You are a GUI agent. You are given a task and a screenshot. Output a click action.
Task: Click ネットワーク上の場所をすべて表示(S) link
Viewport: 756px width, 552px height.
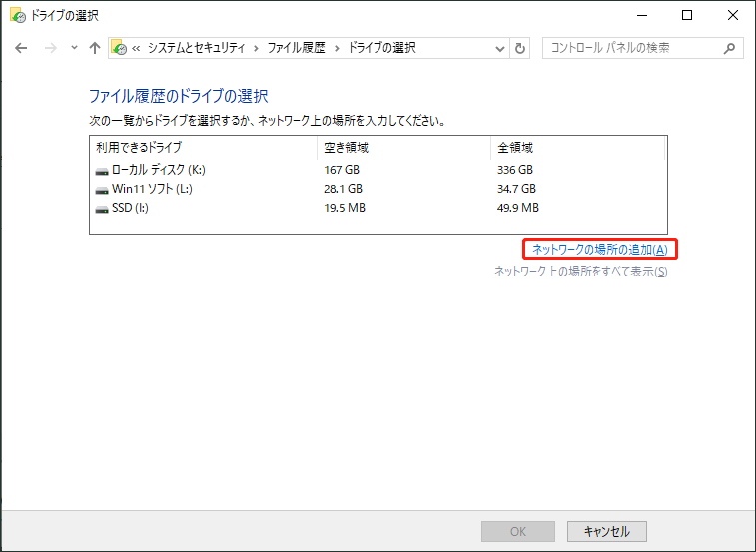pyautogui.click(x=581, y=272)
